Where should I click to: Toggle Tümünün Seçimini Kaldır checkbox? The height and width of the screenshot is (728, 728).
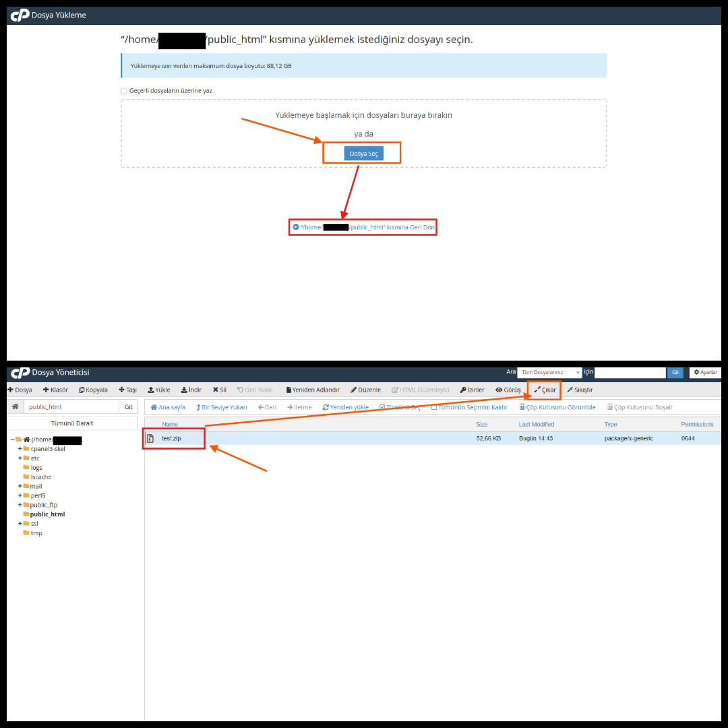click(435, 407)
